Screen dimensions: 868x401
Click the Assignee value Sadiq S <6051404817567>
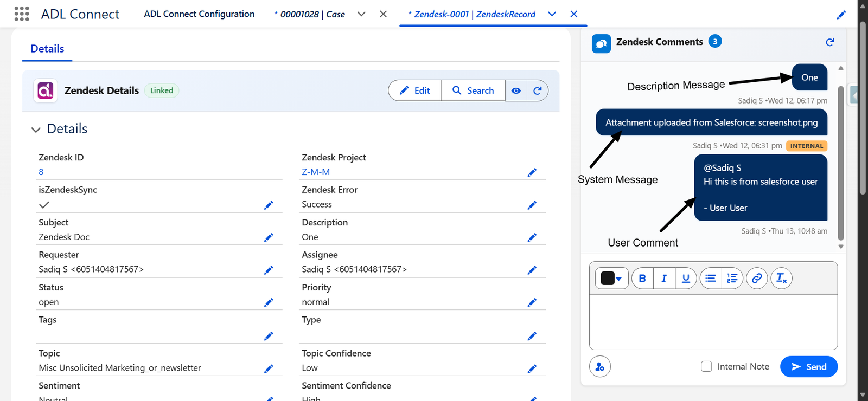pyautogui.click(x=354, y=269)
